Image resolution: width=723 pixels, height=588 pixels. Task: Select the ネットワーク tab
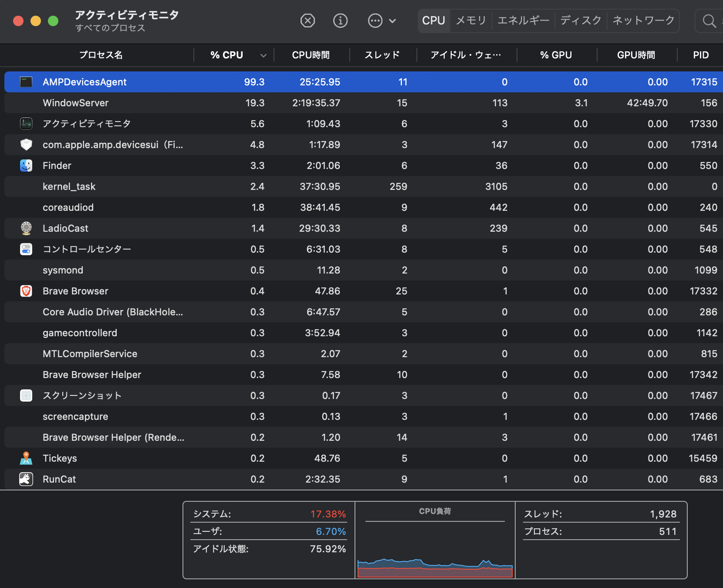[x=643, y=20]
